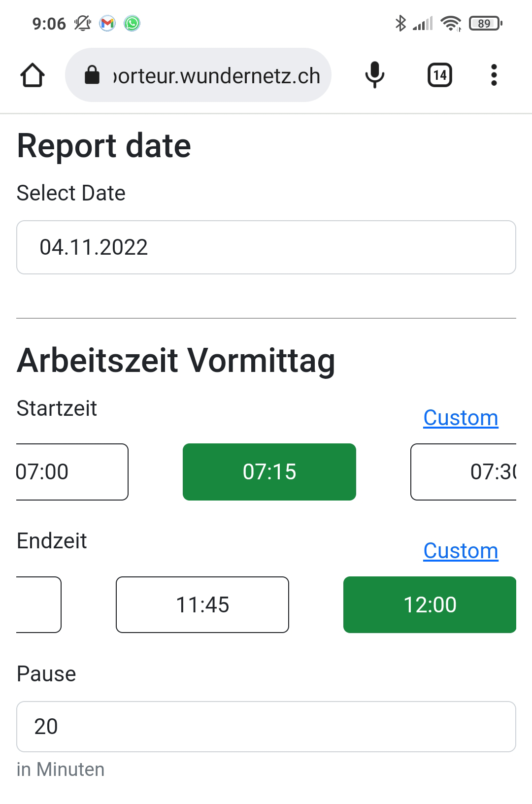This screenshot has height=804, width=532.
Task: Tap the Bluetooth status icon
Action: click(400, 23)
